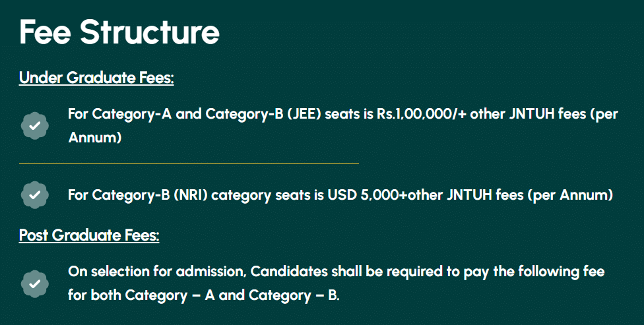Screen dimensions: 644x325
Task: Click the word Annum on the wrapped line
Action: pyautogui.click(x=95, y=138)
